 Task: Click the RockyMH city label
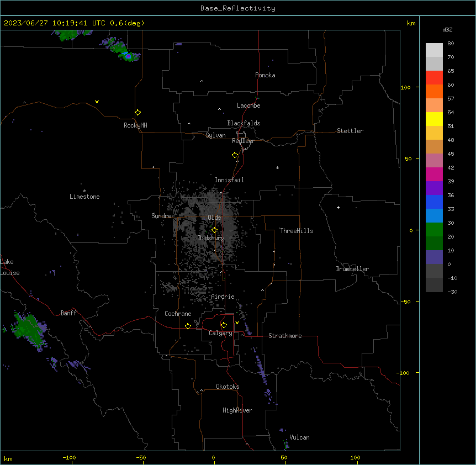(135, 125)
